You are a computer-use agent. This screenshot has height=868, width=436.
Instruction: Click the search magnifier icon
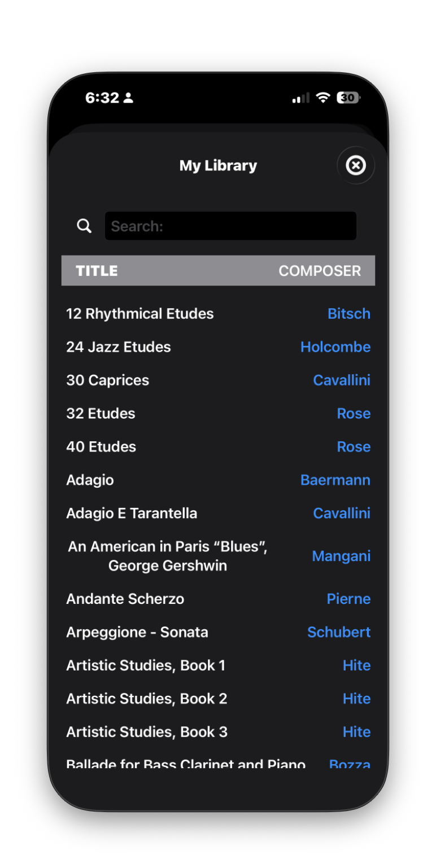pyautogui.click(x=84, y=226)
